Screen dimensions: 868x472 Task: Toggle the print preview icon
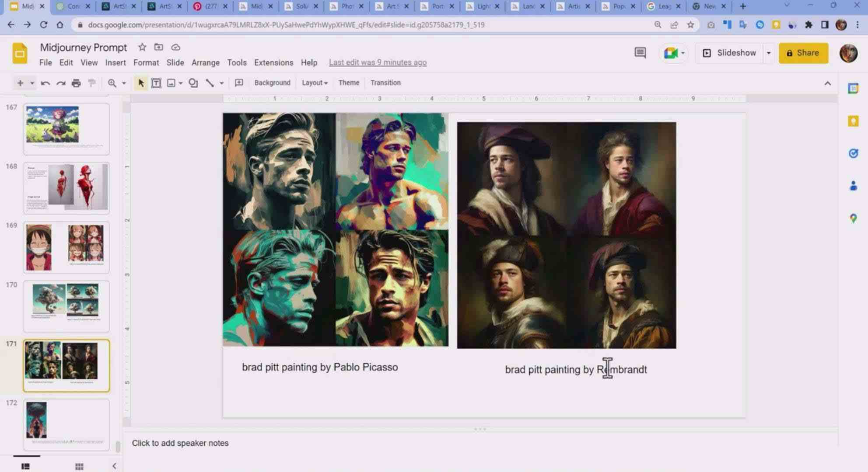click(76, 83)
